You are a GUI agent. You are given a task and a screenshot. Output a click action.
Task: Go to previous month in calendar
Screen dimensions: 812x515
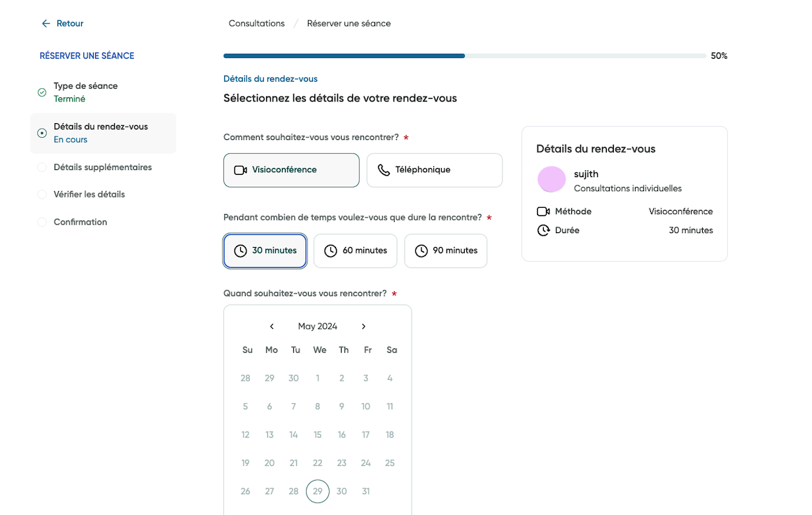(x=272, y=327)
